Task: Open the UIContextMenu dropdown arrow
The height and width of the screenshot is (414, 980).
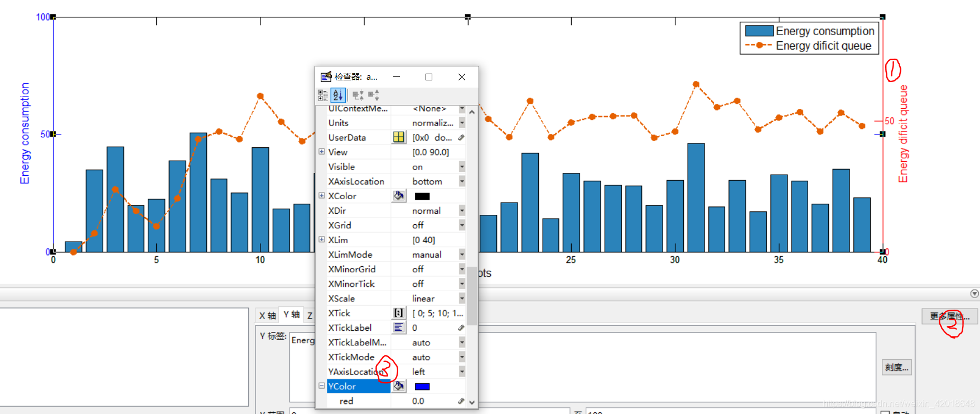Action: pyautogui.click(x=462, y=108)
